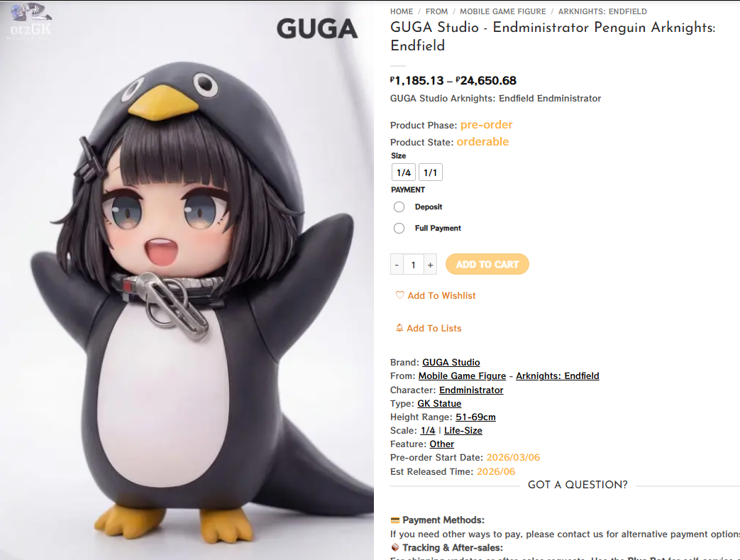The height and width of the screenshot is (560, 740).
Task: Choose the 1/1 size option
Action: coord(431,172)
